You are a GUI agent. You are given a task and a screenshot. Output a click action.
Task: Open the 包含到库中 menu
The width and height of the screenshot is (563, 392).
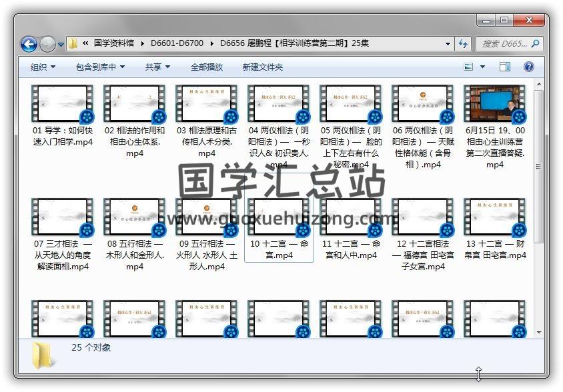pos(100,67)
